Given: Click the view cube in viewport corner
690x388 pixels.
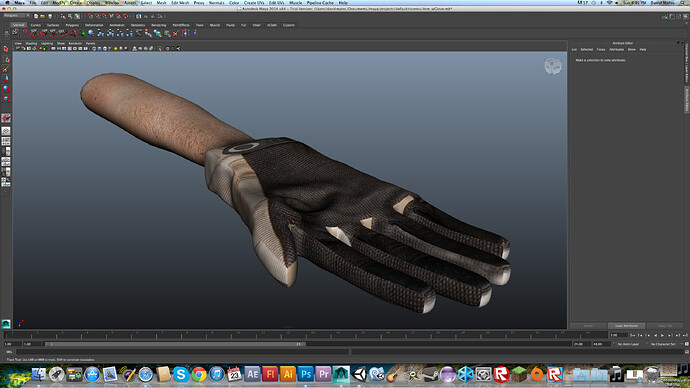Looking at the screenshot, I should (x=553, y=66).
